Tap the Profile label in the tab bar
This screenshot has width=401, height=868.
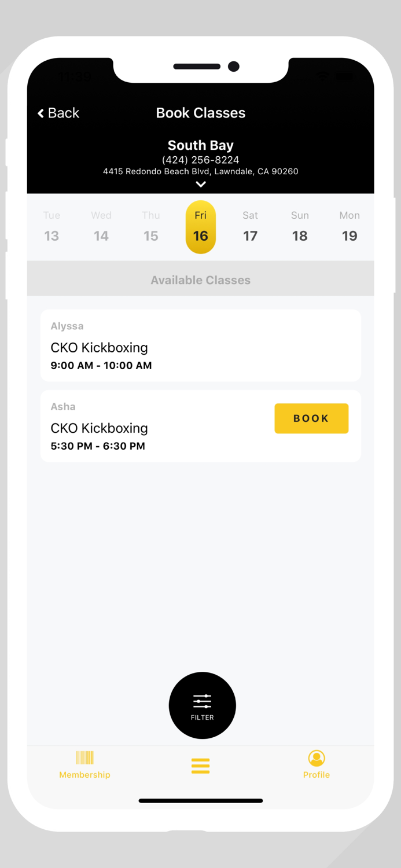click(x=317, y=774)
